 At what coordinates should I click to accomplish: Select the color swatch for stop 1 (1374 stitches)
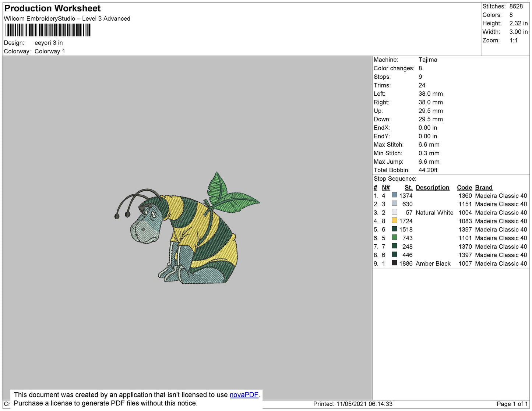[394, 195]
